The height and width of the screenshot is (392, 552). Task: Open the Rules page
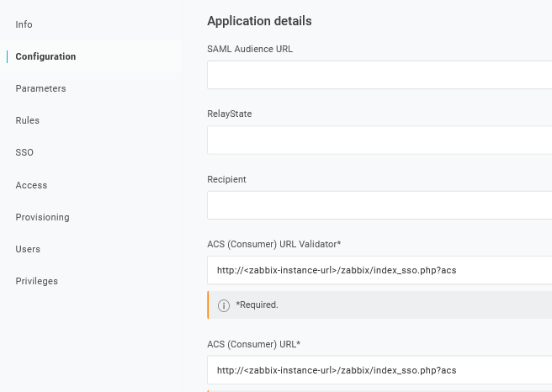coord(27,120)
